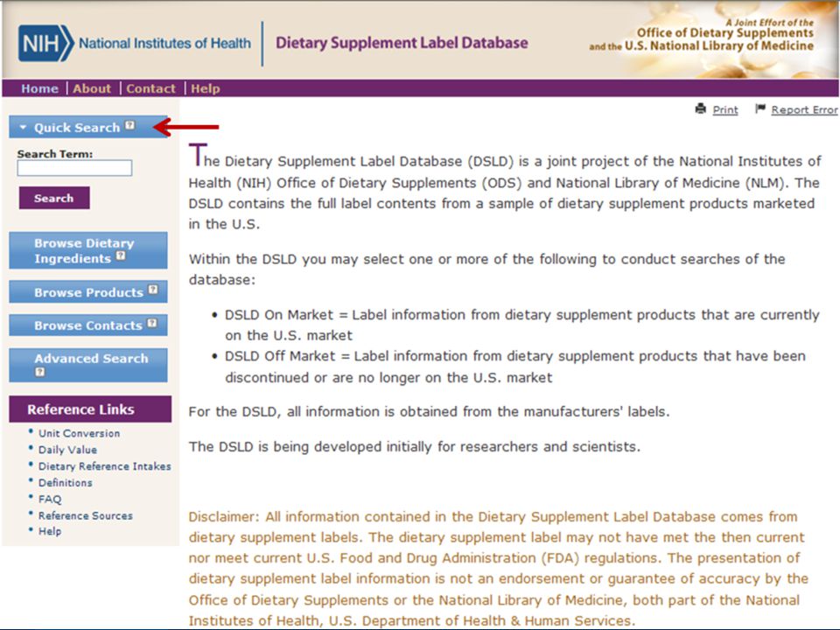Click the Quick Search header label
840x630 pixels.
[77, 128]
